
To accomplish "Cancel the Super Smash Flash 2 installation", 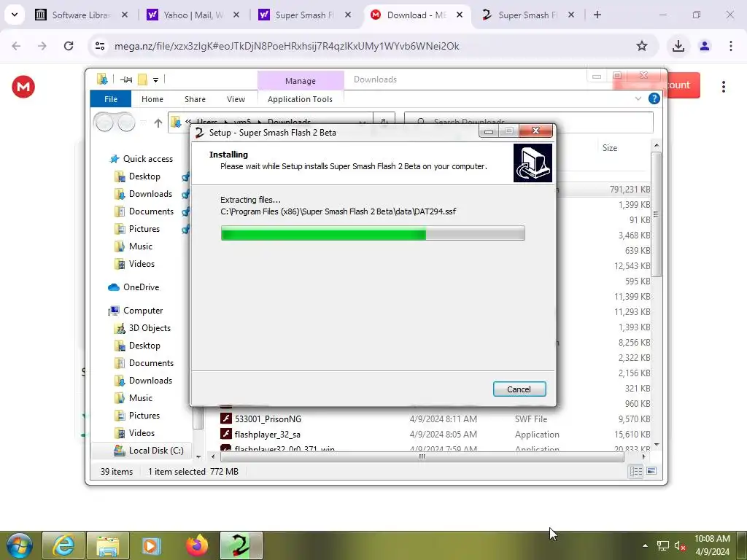I will tap(519, 389).
